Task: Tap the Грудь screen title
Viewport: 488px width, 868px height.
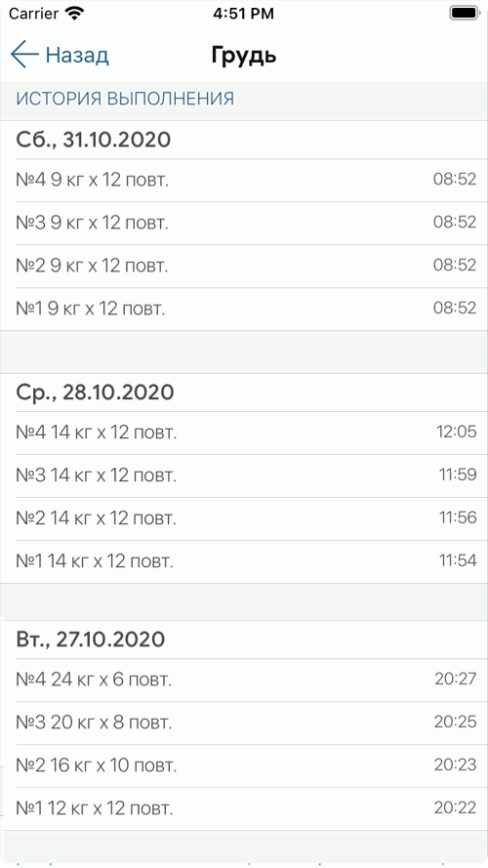Action: (243, 56)
